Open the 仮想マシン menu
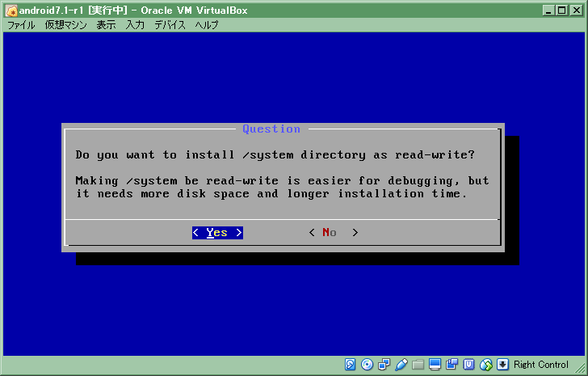The height and width of the screenshot is (376, 588). (x=65, y=25)
